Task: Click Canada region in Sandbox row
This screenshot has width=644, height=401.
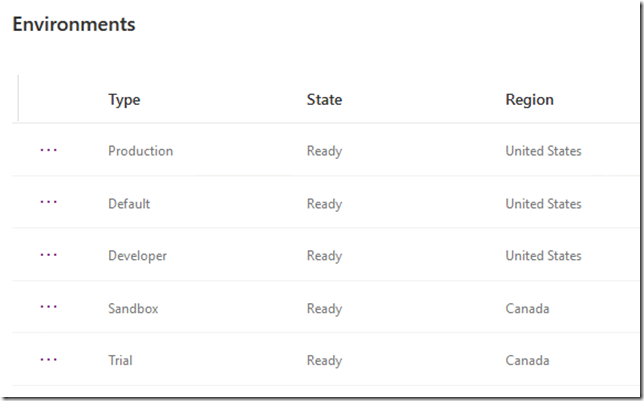Action: [527, 309]
